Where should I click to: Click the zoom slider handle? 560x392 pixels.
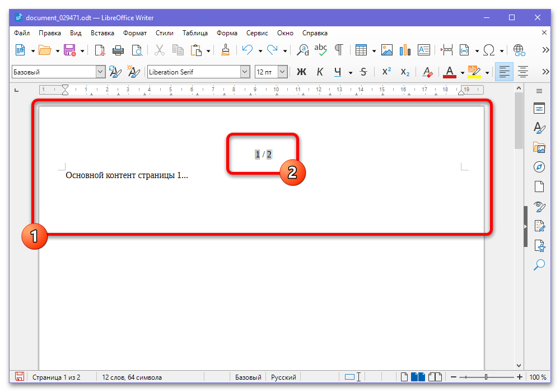pyautogui.click(x=486, y=377)
